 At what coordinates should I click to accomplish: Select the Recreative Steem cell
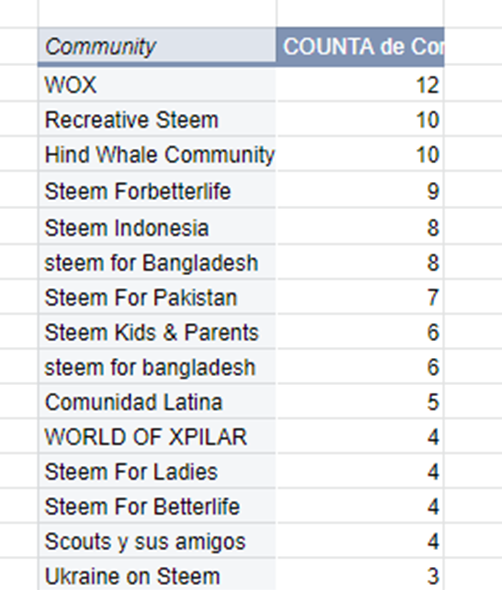157,120
